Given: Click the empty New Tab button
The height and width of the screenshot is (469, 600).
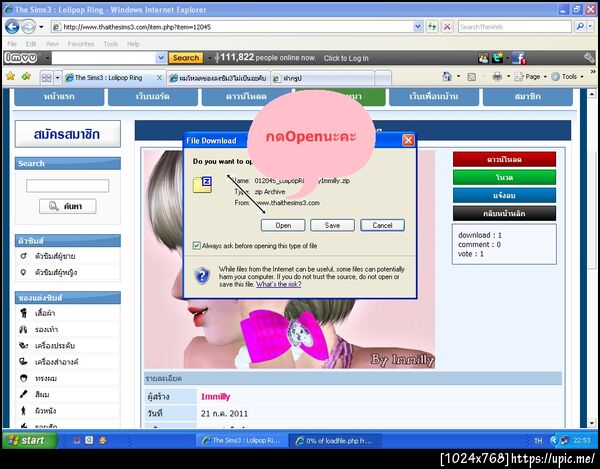Looking at the screenshot, I should point(383,78).
